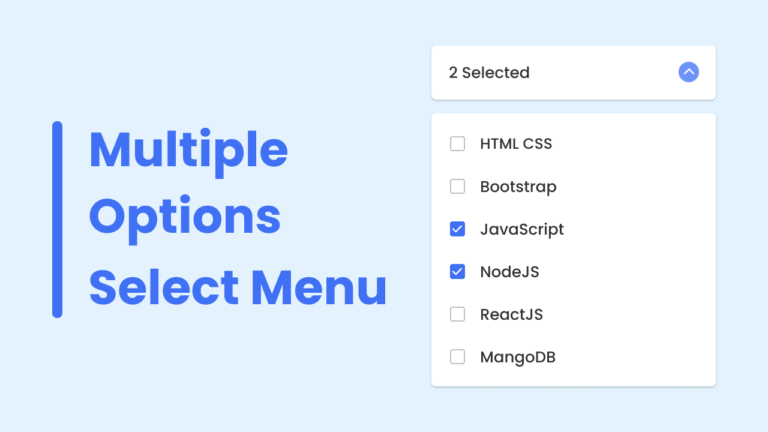
Task: Pick the ReactJS option label
Action: pos(511,314)
